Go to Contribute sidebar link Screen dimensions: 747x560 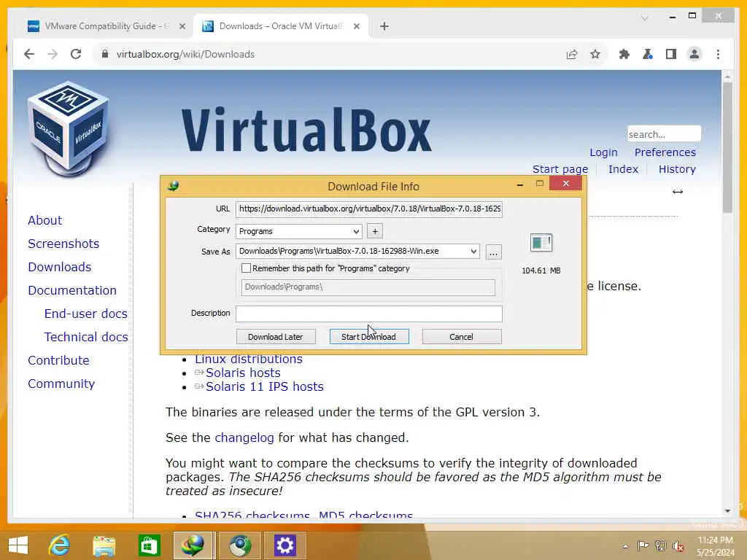point(58,360)
